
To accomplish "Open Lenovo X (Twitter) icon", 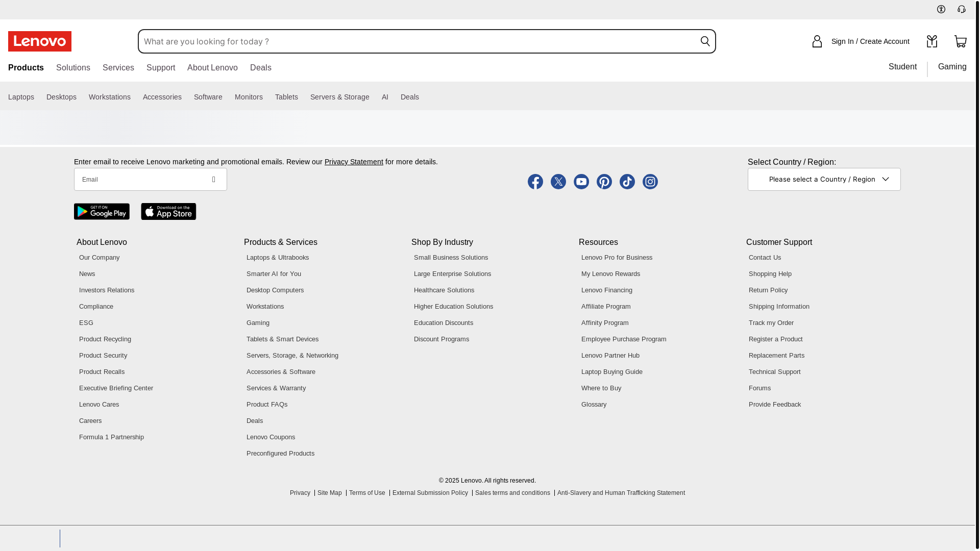I will point(558,182).
